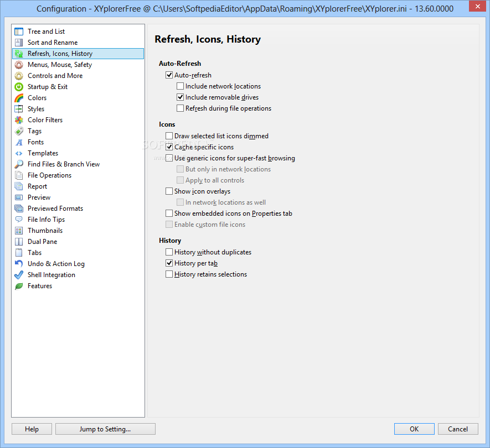
Task: Click the Startup & Exit power icon
Action: tap(19, 87)
